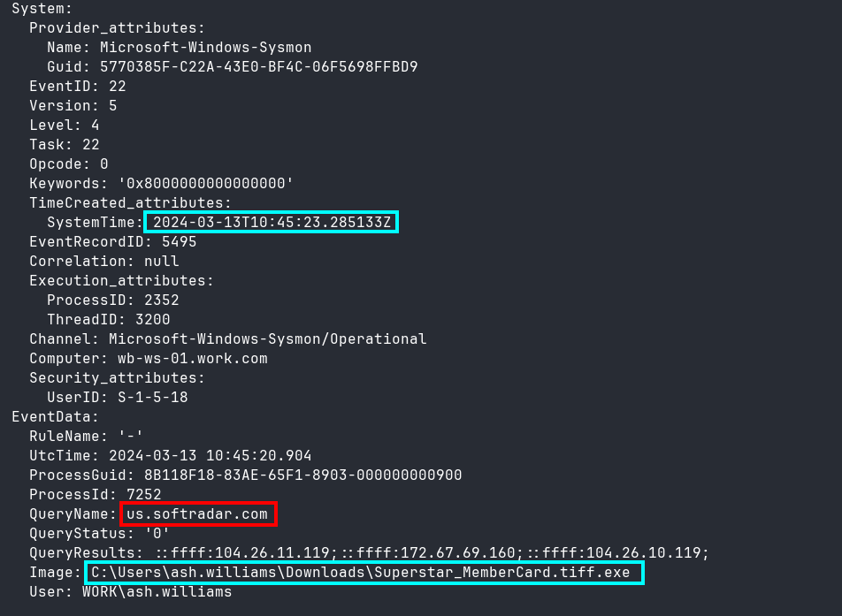This screenshot has height=616, width=842.
Task: Select the us.softradar.com QueryName value
Action: (x=197, y=514)
